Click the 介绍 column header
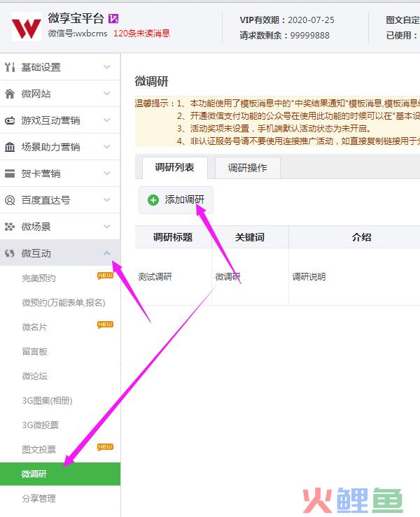 click(362, 237)
